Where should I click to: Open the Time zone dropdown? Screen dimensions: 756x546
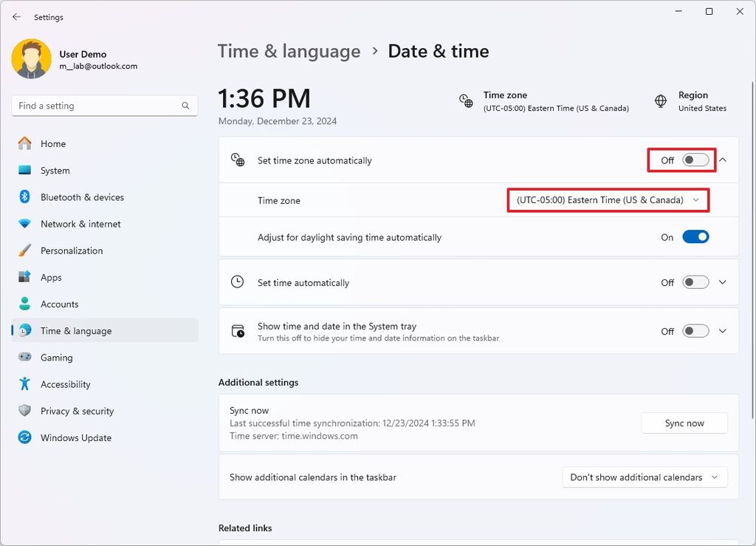click(x=607, y=199)
